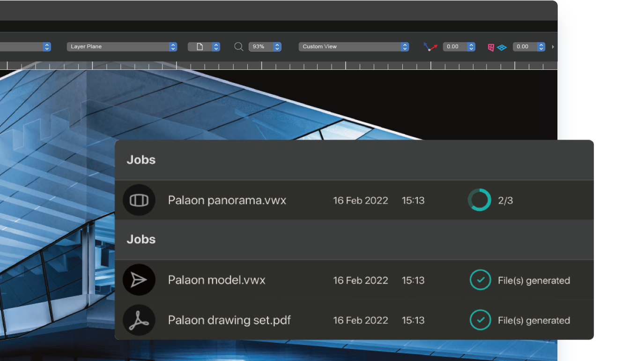Screen dimensions: 644x361
Task: Open Palaon drawing set.pdf file
Action: pyautogui.click(x=229, y=320)
